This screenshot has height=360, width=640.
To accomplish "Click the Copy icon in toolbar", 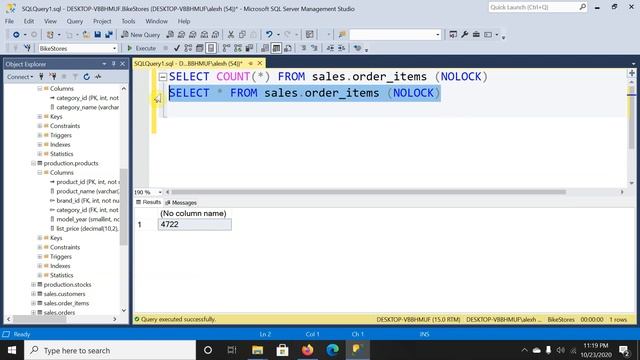I will pos(242,35).
